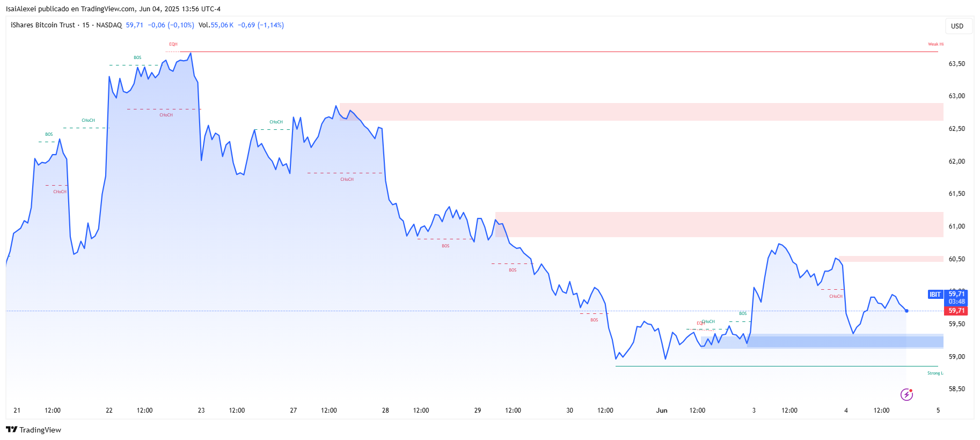980x440 pixels.
Task: Click the TradingView logo at bottom left
Action: click(x=33, y=430)
